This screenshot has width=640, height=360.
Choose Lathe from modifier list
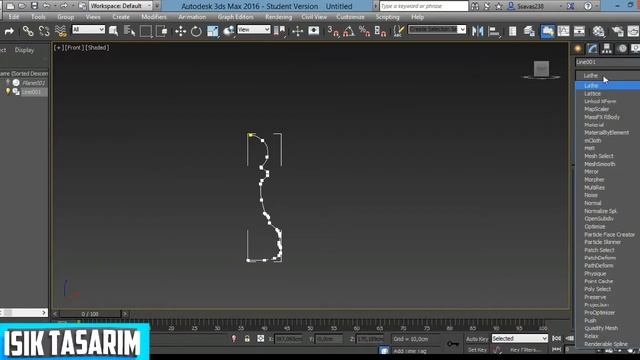pyautogui.click(x=607, y=86)
